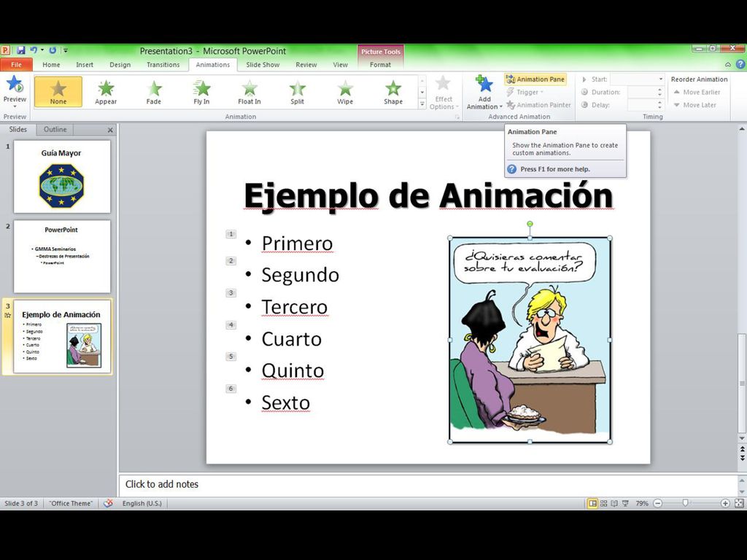This screenshot has width=747, height=560.
Task: Select the None animation effect
Action: [58, 91]
